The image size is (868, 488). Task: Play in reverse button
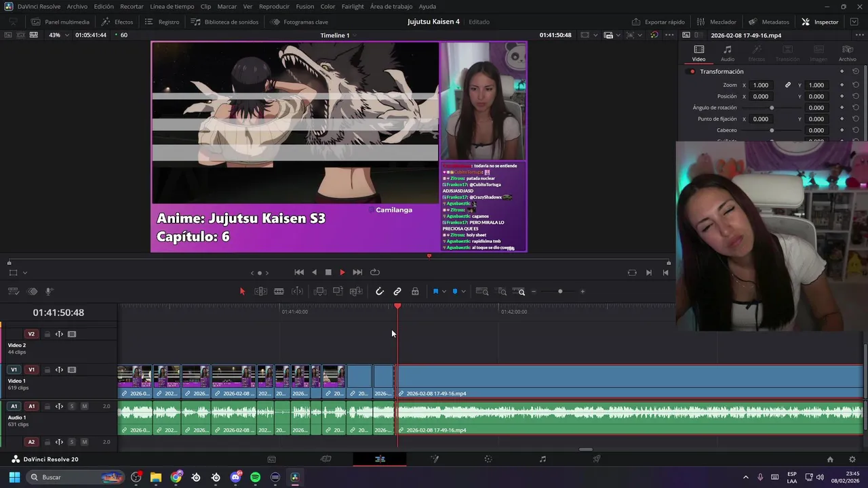click(314, 272)
